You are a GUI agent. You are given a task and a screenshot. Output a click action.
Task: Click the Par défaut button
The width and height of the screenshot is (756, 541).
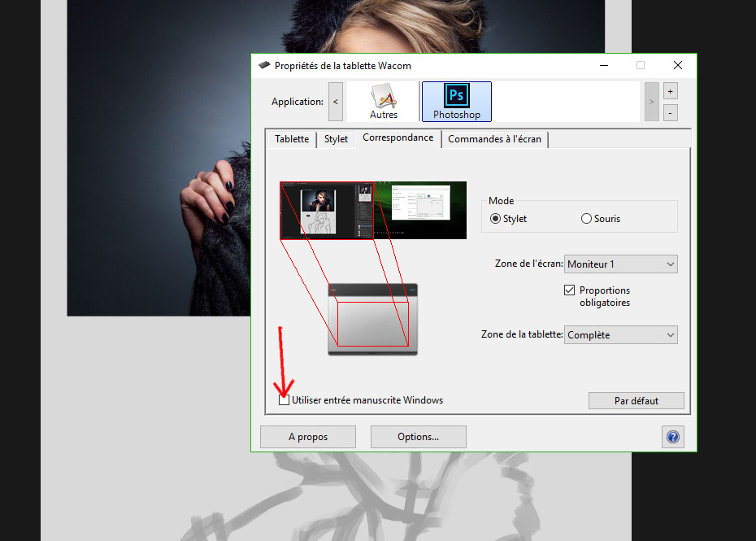point(636,400)
